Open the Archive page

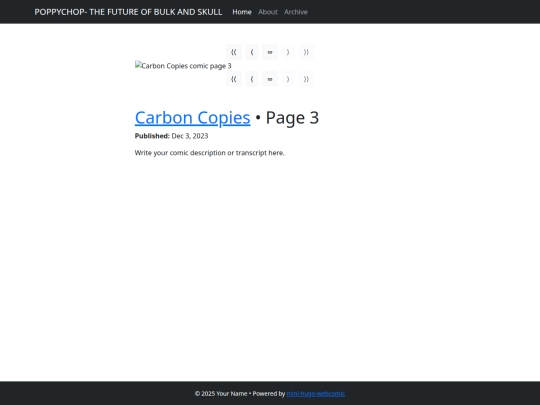(x=296, y=12)
